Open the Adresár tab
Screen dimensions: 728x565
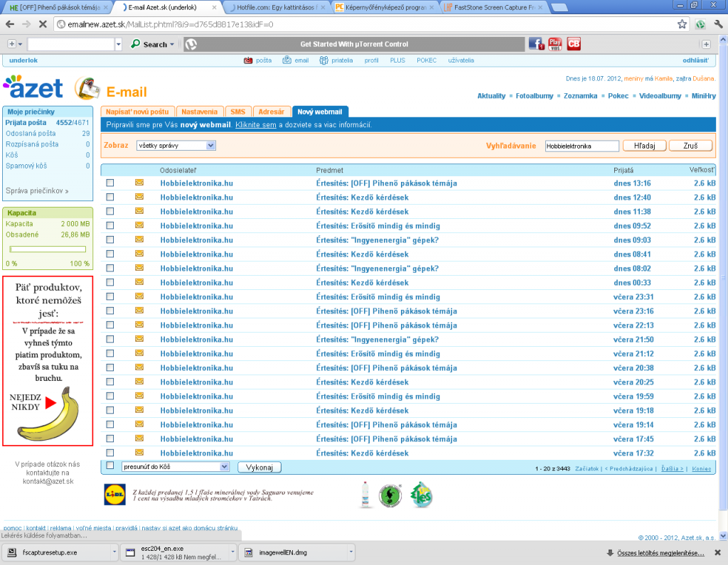tap(271, 112)
